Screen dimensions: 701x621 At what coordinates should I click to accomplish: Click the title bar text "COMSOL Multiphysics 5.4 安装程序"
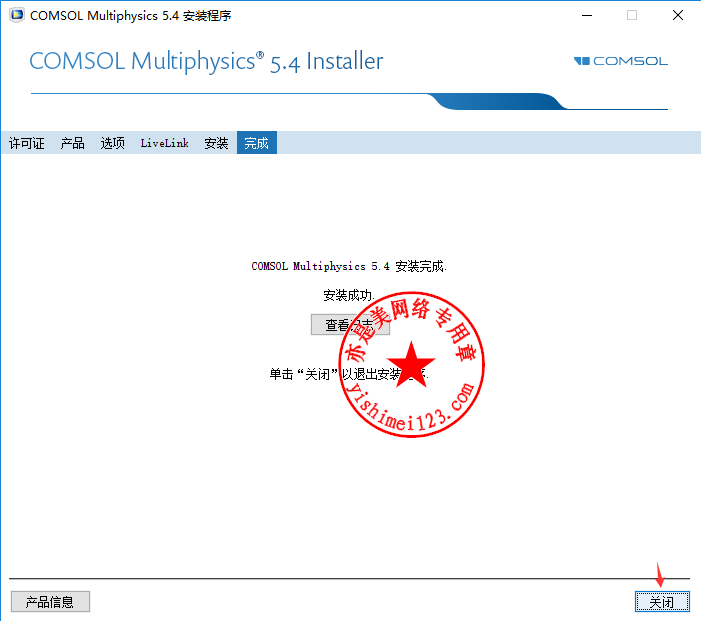pos(131,16)
